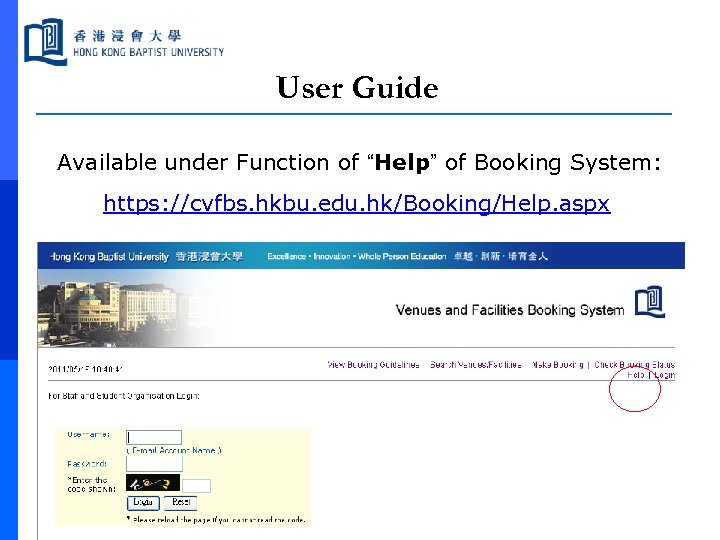Viewport: 720px width, 540px height.
Task: Focus the Password input field
Action: pyautogui.click(x=154, y=464)
